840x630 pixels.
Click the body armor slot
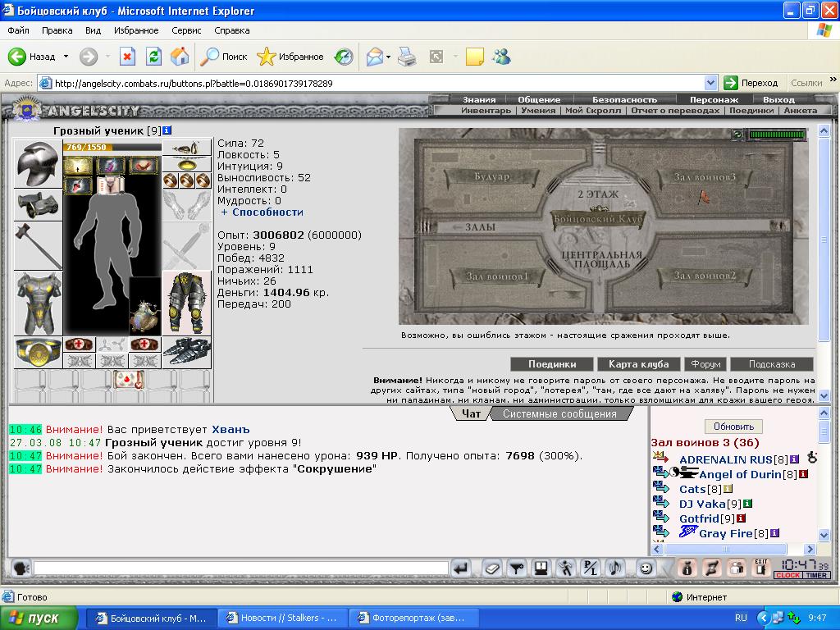[38, 304]
